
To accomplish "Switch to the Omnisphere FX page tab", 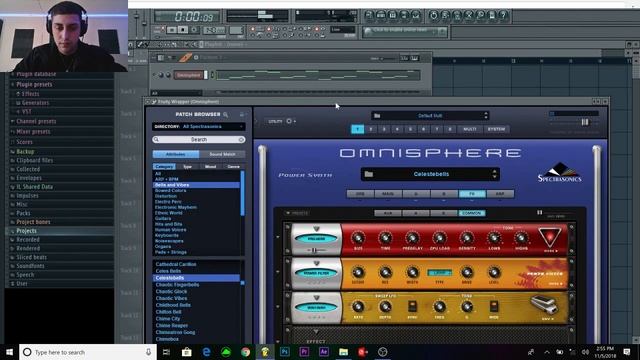I will tap(472, 194).
